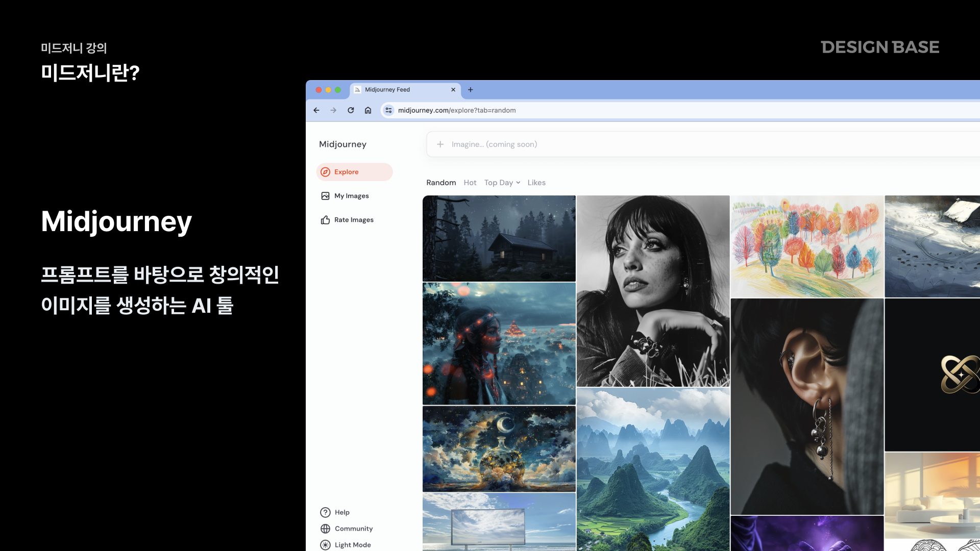The image size is (980, 551).
Task: Click the plus icon in Imagine bar
Action: (x=440, y=144)
